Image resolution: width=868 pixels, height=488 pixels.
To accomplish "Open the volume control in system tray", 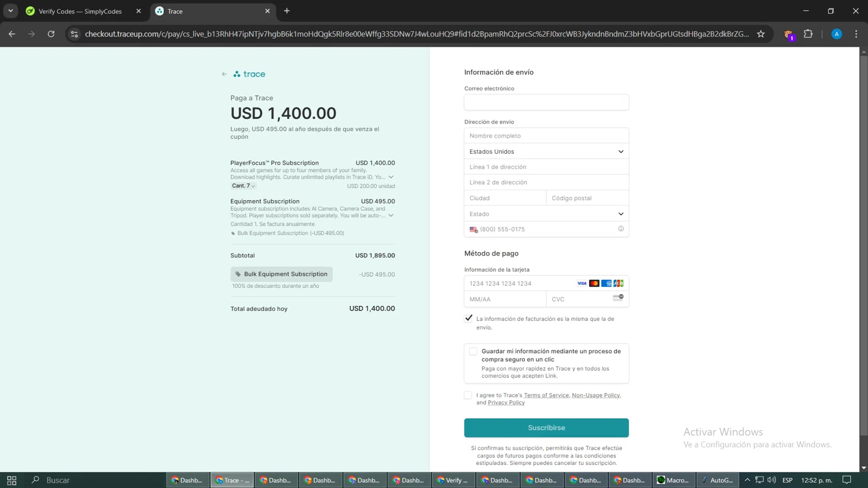I will (x=771, y=480).
